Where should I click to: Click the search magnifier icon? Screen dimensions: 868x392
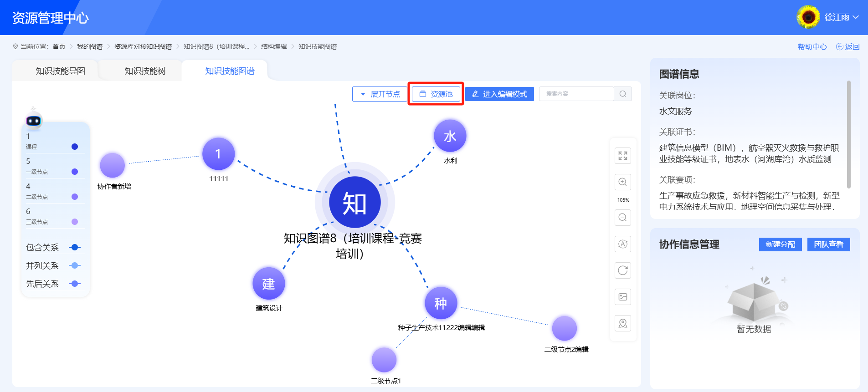point(623,94)
